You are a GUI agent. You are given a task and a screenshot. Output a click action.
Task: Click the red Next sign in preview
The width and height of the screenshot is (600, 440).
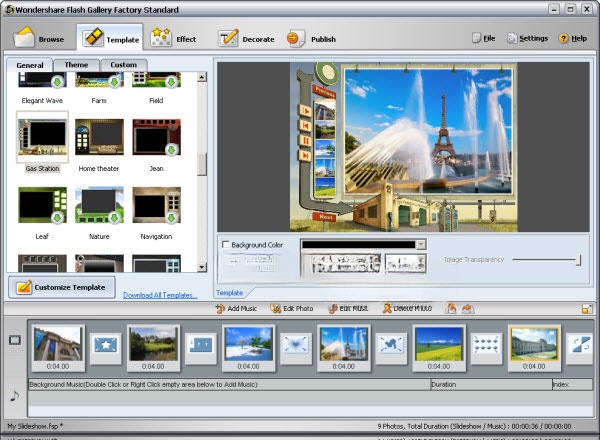point(325,217)
